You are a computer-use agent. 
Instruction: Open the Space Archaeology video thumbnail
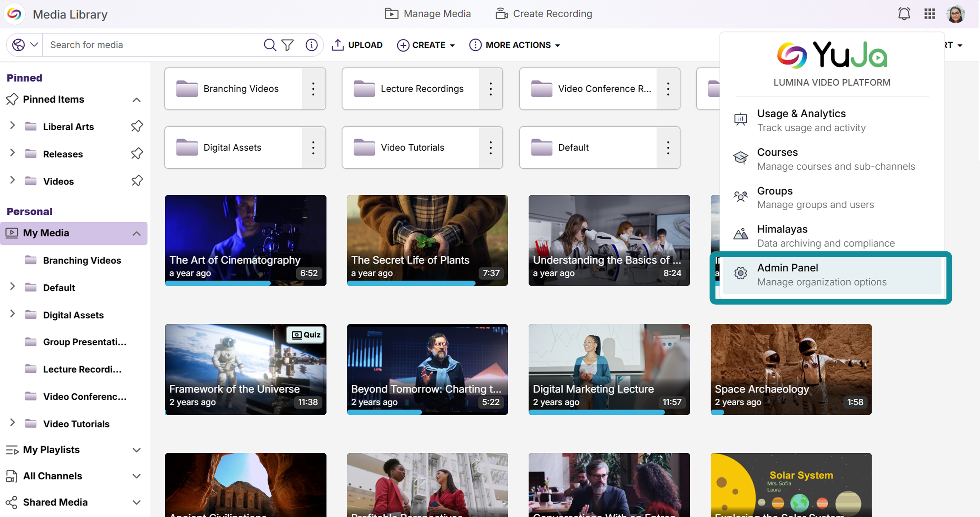click(791, 369)
